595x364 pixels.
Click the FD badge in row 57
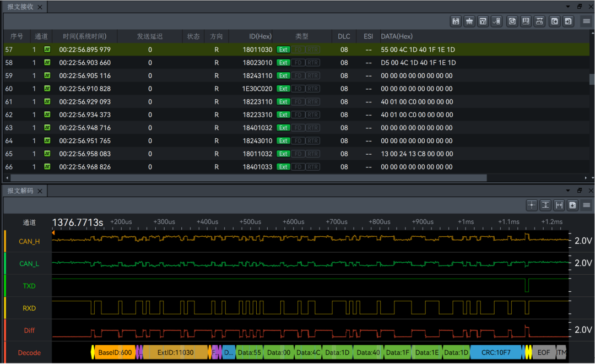298,50
